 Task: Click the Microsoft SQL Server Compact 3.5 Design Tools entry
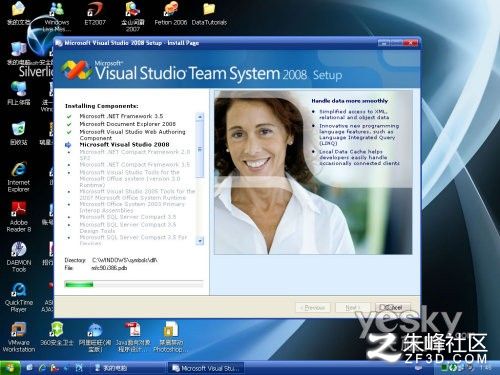(x=128, y=228)
